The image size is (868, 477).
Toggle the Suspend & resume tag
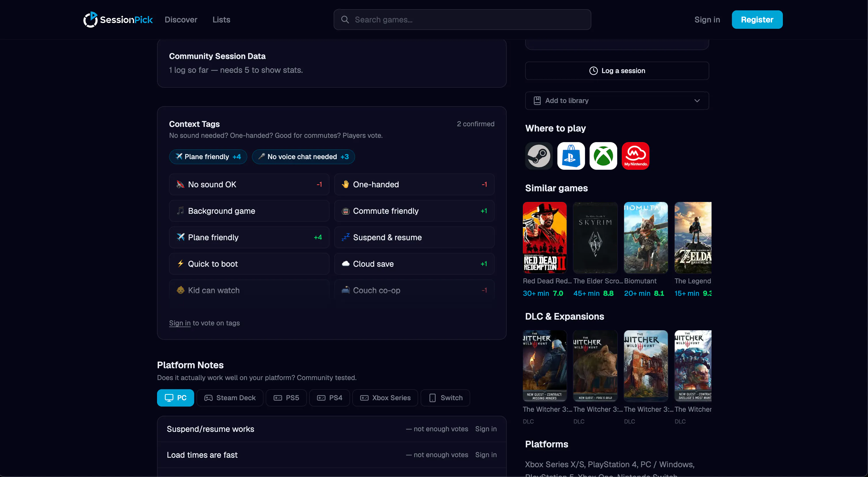click(x=414, y=237)
